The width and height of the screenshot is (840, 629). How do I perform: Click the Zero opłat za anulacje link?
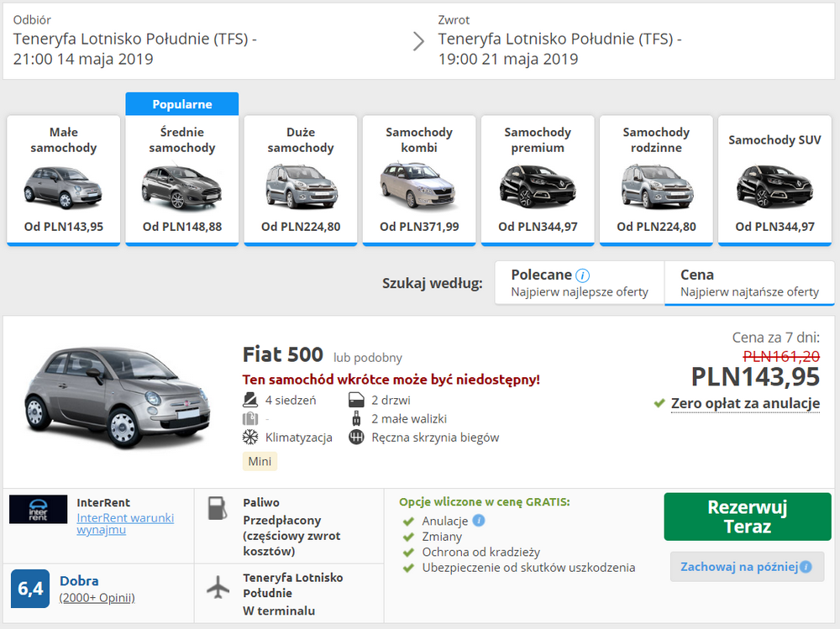point(745,403)
